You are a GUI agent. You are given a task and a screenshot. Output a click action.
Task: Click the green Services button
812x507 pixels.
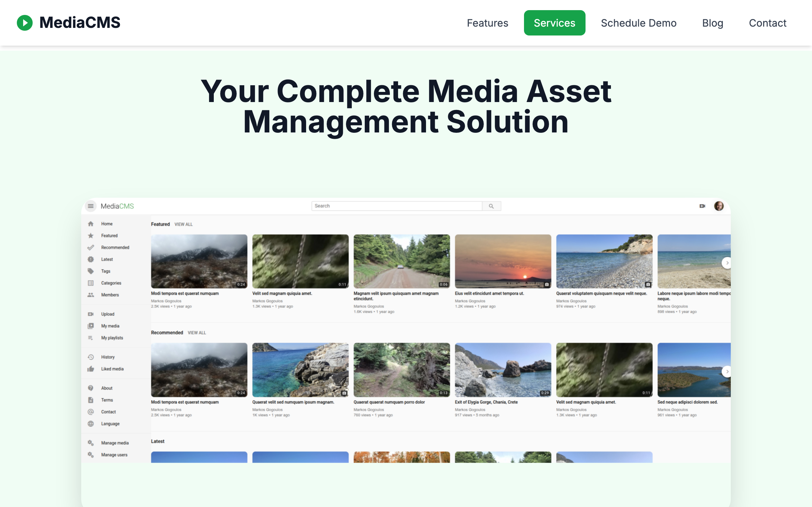(x=554, y=23)
